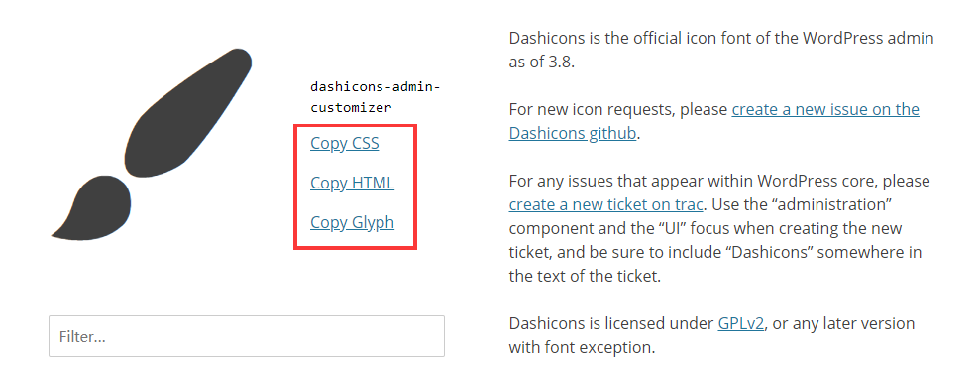
Task: Select the Copy HTML link
Action: click(x=353, y=183)
